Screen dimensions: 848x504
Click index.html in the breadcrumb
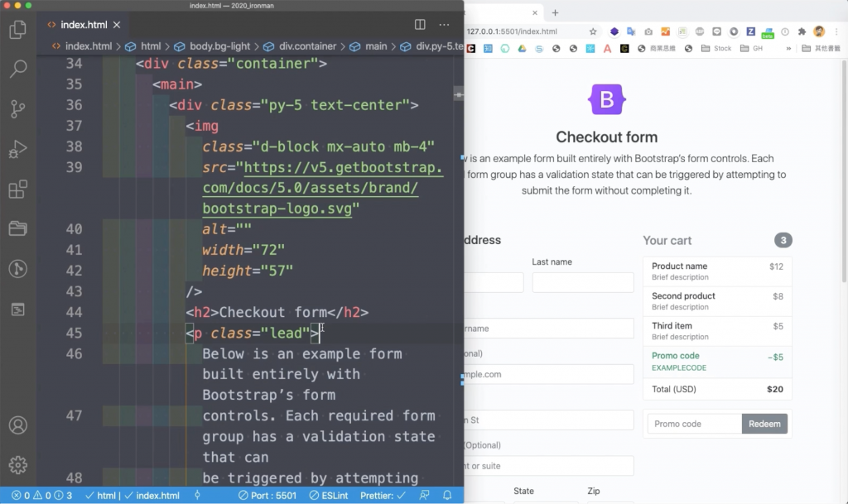tap(88, 46)
